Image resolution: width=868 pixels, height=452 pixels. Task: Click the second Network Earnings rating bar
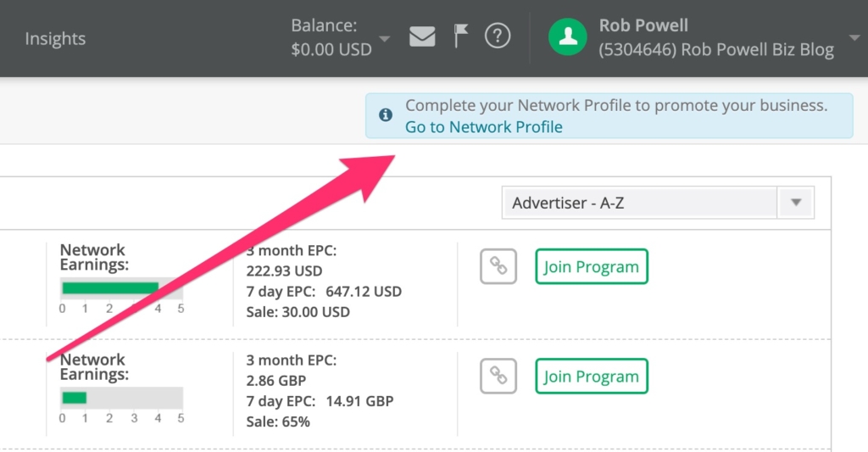tap(122, 398)
